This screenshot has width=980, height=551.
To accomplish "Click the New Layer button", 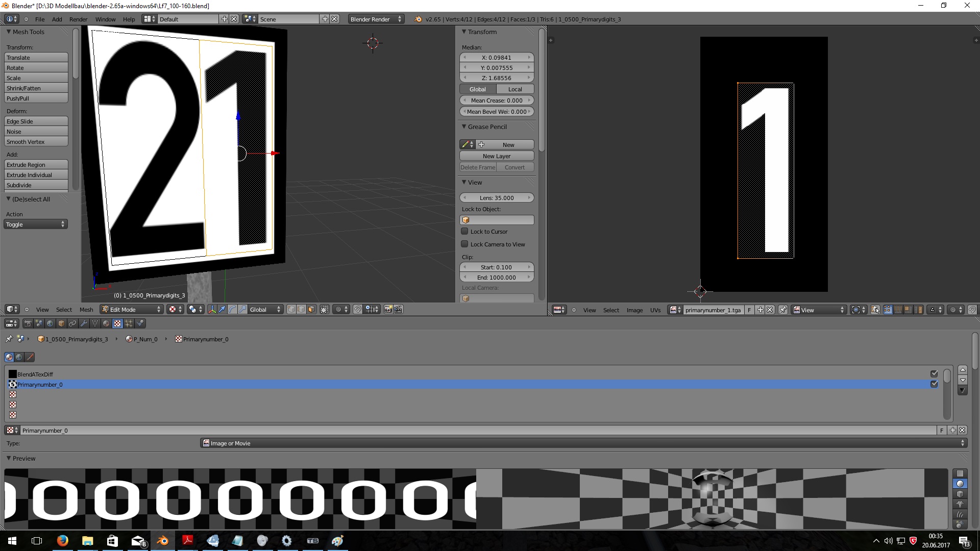I will [x=497, y=156].
